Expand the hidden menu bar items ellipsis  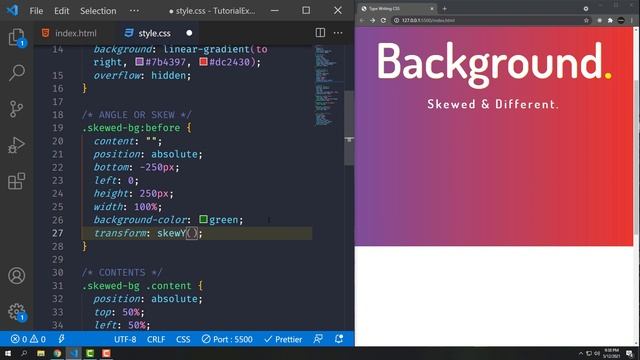pos(134,11)
